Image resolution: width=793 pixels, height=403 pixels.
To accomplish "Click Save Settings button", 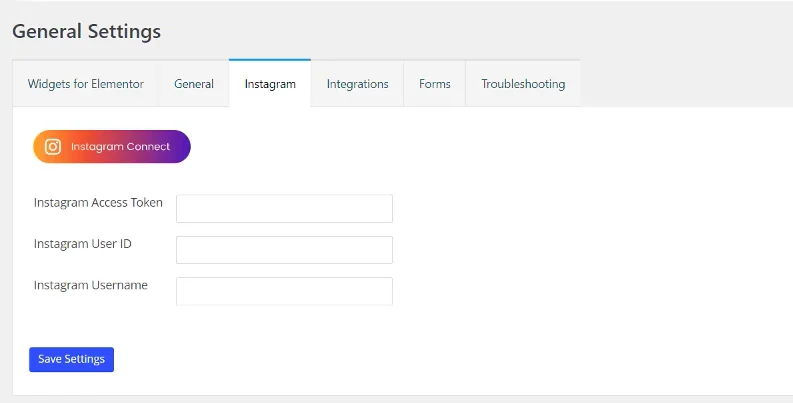I will tap(71, 360).
